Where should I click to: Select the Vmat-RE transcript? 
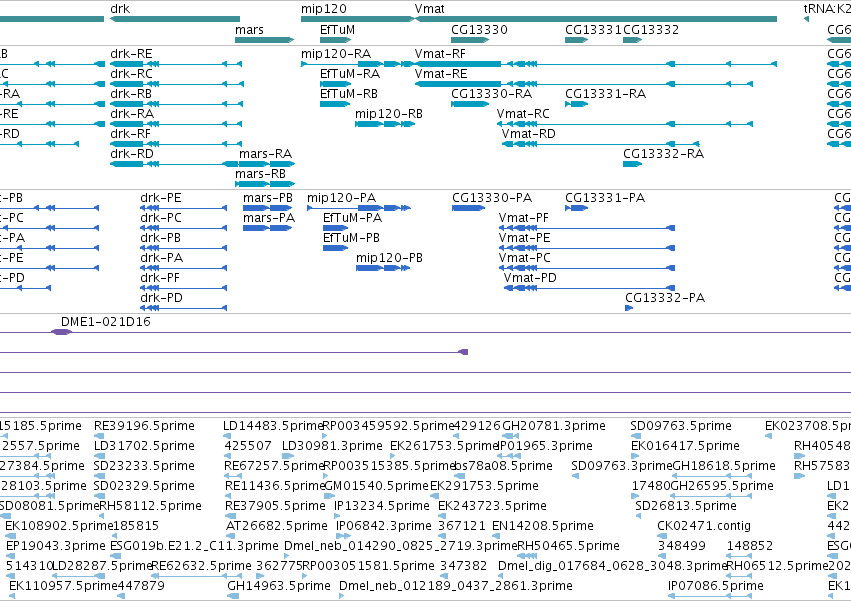click(x=584, y=84)
